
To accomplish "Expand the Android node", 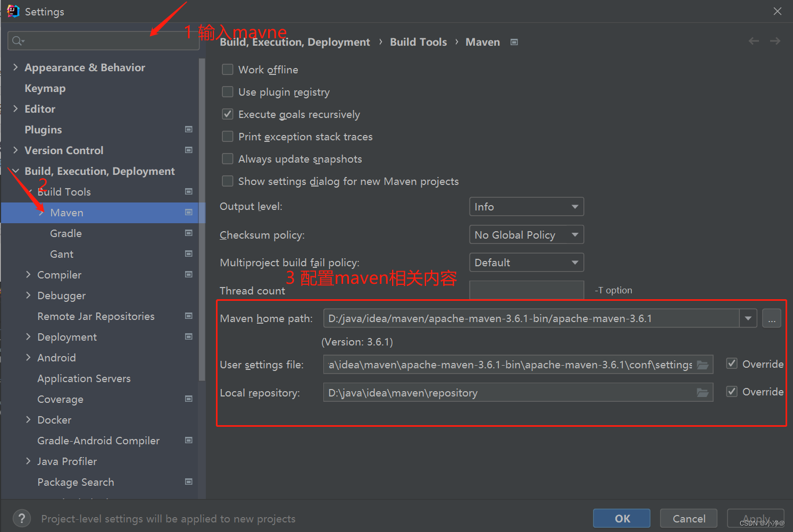I will pyautogui.click(x=28, y=357).
